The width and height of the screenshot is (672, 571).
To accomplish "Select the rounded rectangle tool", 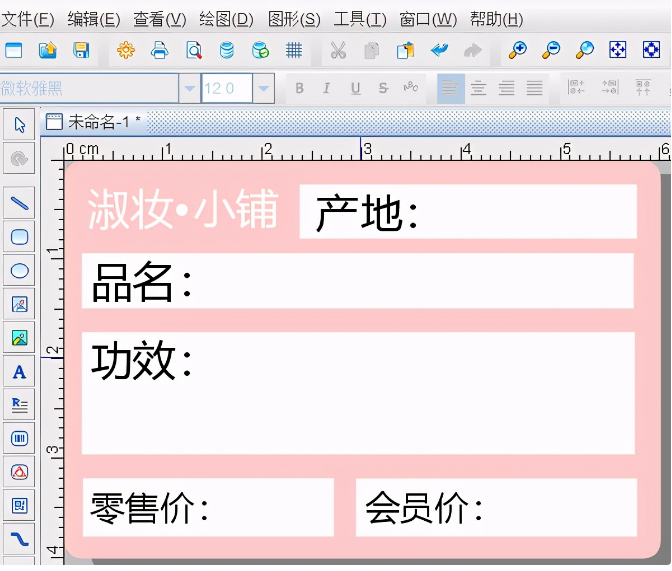I will pyautogui.click(x=19, y=237).
